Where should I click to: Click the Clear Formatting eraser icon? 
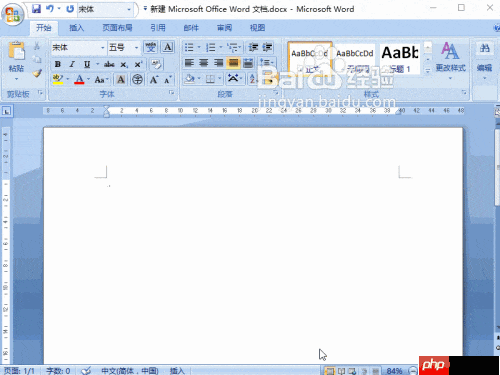(x=156, y=64)
